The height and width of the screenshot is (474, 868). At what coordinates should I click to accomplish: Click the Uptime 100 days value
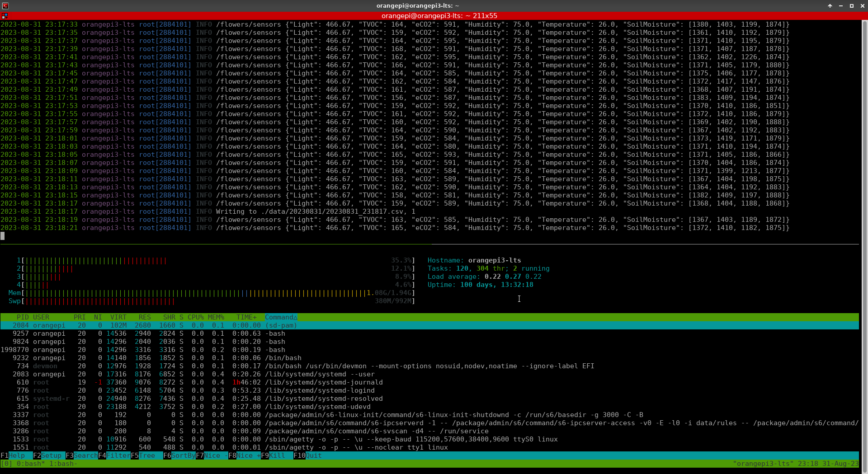[x=496, y=285]
